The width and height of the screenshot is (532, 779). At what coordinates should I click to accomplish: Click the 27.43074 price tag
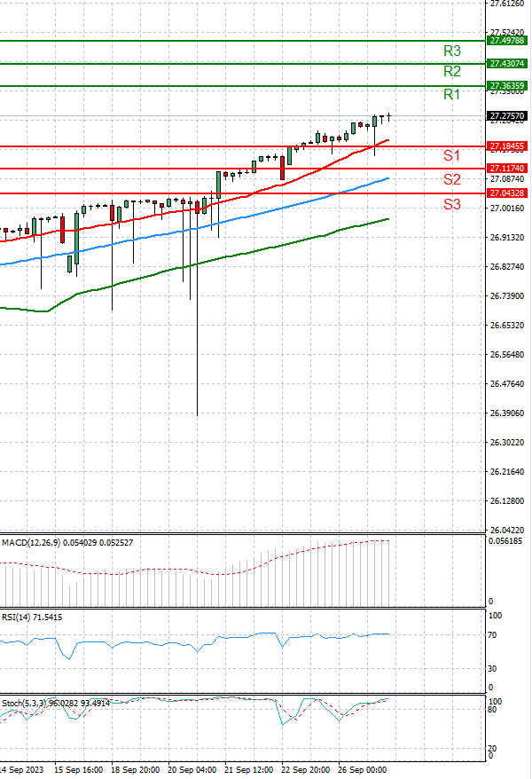508,64
